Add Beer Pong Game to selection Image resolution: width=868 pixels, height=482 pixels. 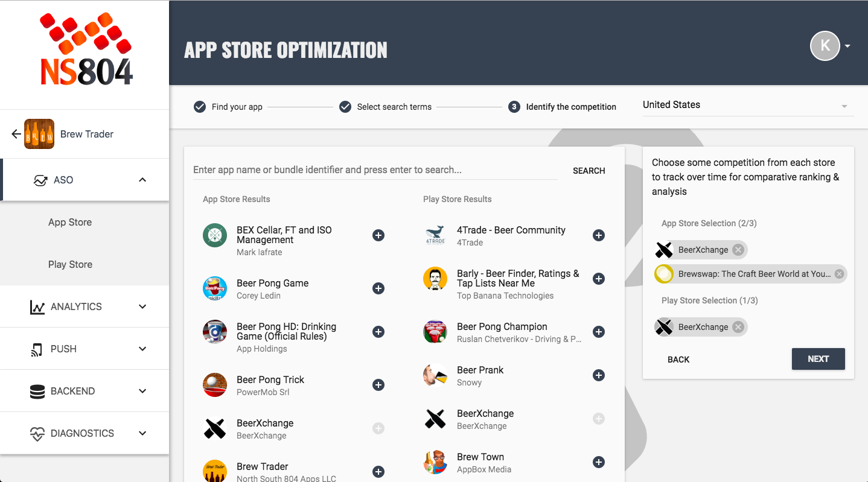(x=378, y=288)
